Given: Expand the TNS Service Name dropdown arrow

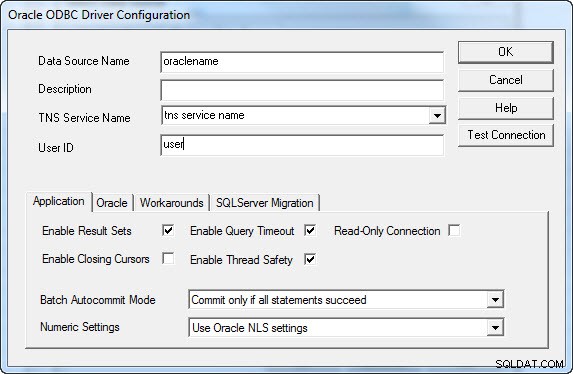Looking at the screenshot, I should [437, 116].
